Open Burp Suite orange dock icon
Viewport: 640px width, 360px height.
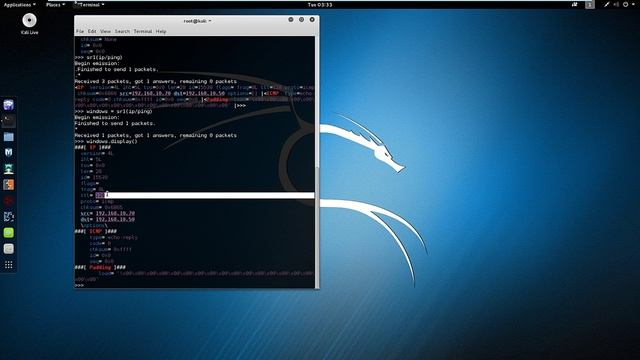point(9,184)
